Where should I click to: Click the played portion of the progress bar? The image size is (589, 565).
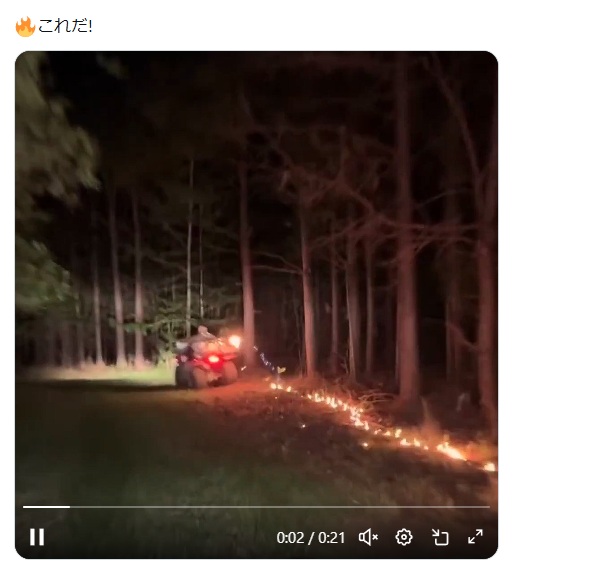pos(46,507)
